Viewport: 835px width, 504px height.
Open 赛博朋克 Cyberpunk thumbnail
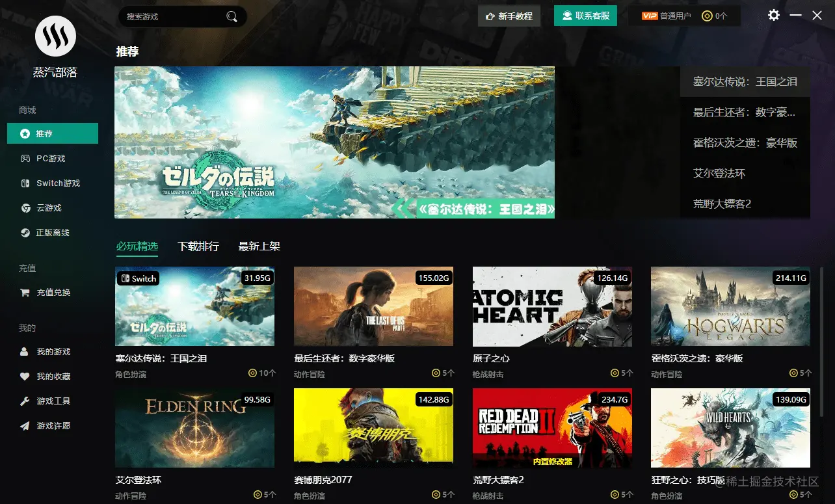coord(373,428)
